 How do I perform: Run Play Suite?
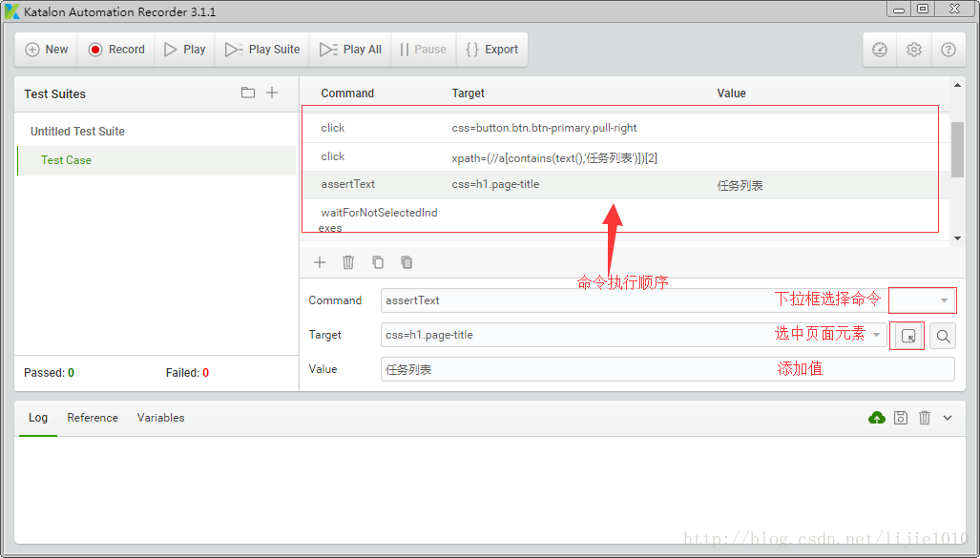tap(262, 50)
